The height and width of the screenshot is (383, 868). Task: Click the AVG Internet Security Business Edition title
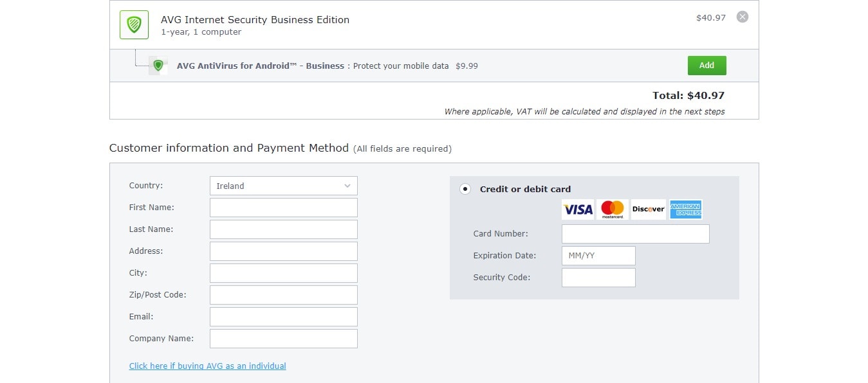tap(255, 20)
